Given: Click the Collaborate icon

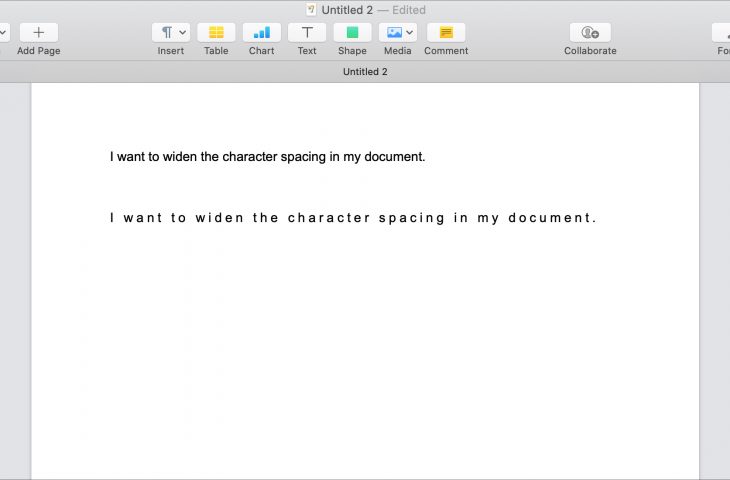Looking at the screenshot, I should click(x=590, y=33).
